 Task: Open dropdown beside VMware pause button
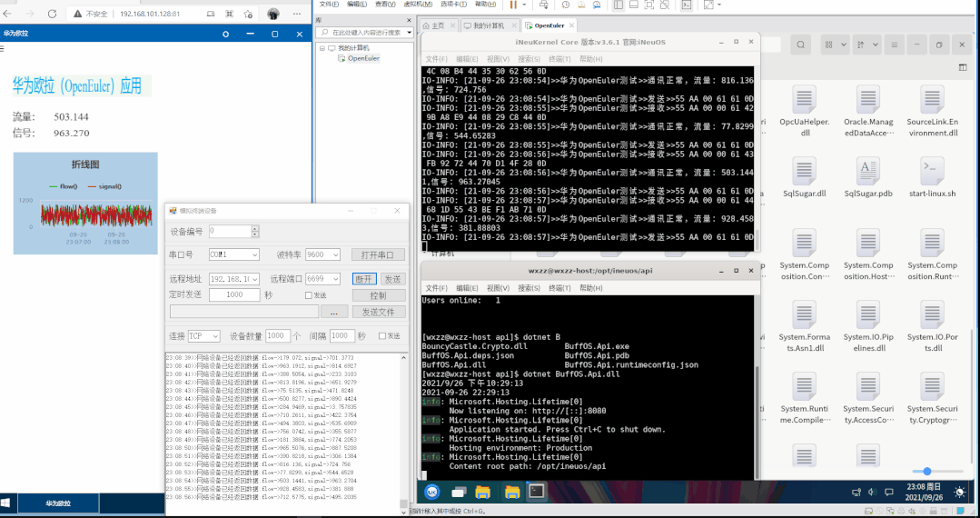click(x=524, y=5)
